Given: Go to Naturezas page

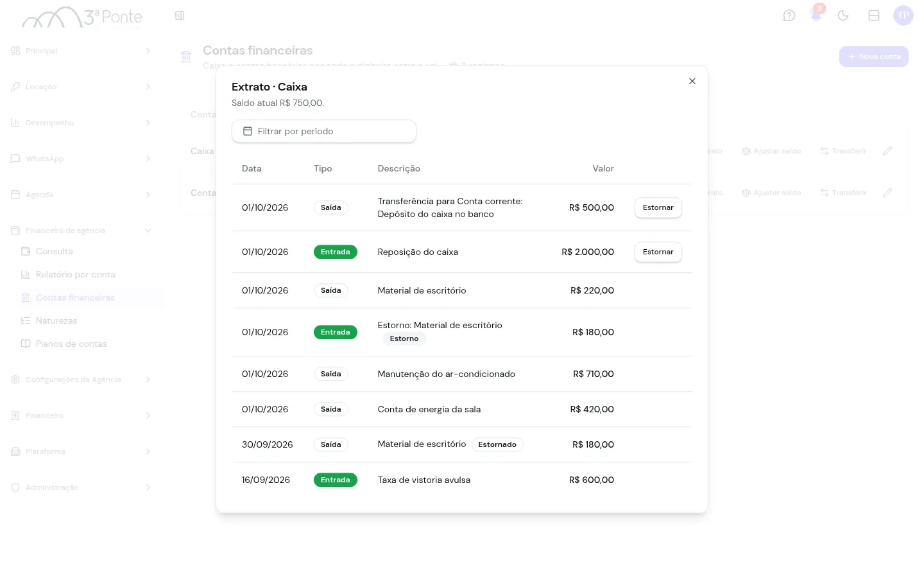Looking at the screenshot, I should point(56,320).
